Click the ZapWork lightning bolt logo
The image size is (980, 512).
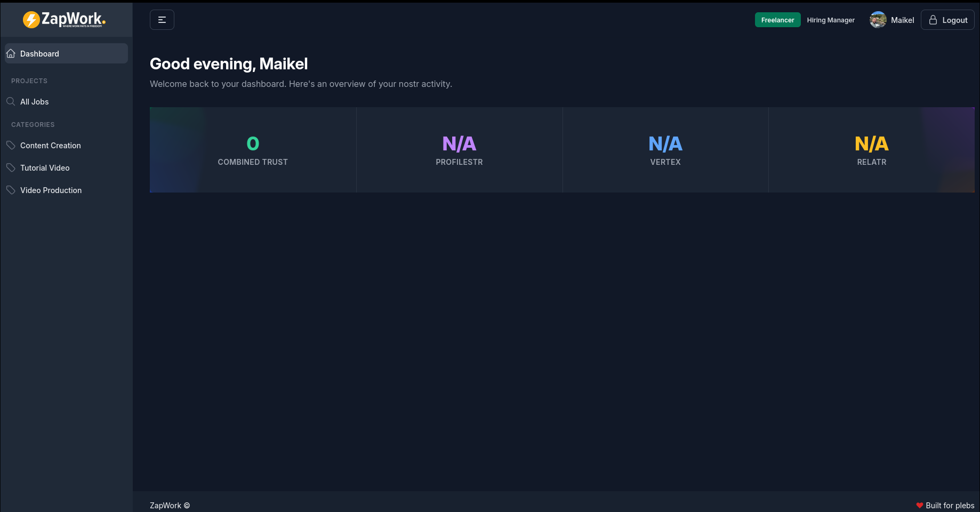coord(31,20)
